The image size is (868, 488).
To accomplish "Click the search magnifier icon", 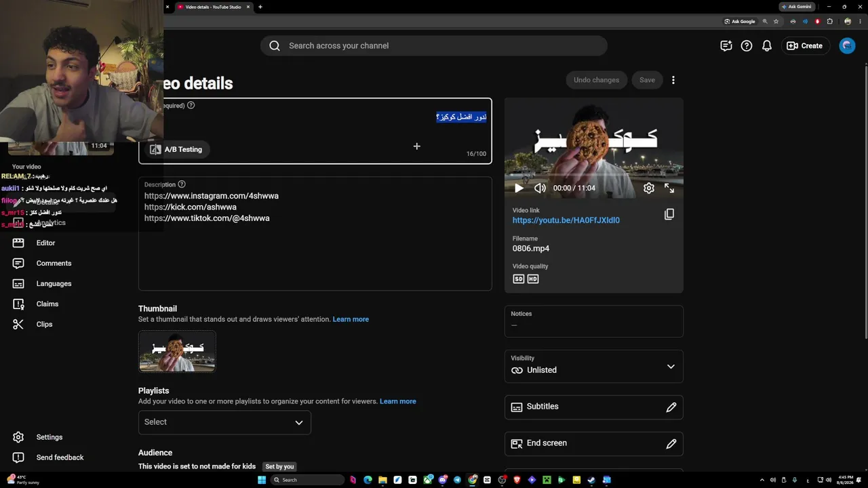I will (x=275, y=46).
